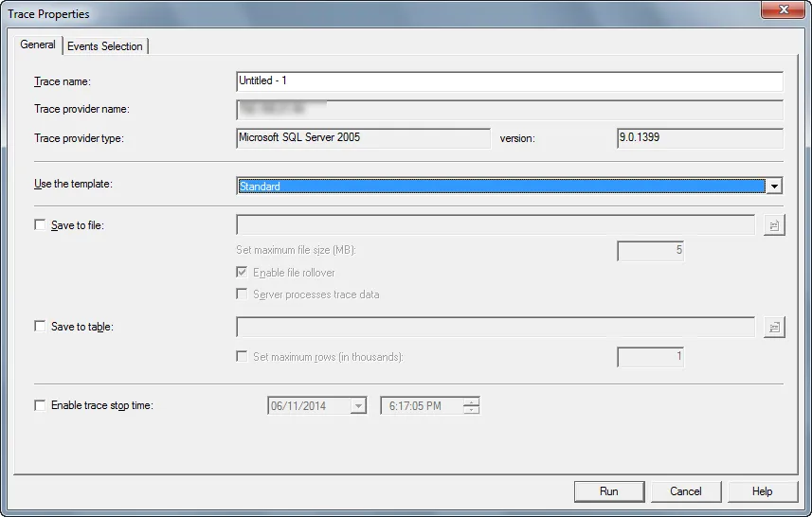
Task: Toggle Enable file rollover checkbox
Action: click(x=242, y=272)
